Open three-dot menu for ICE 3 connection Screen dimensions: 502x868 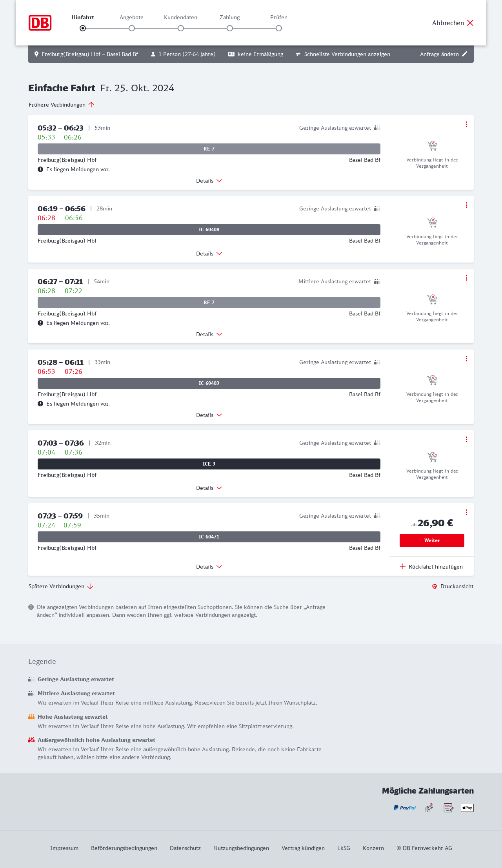tap(466, 439)
